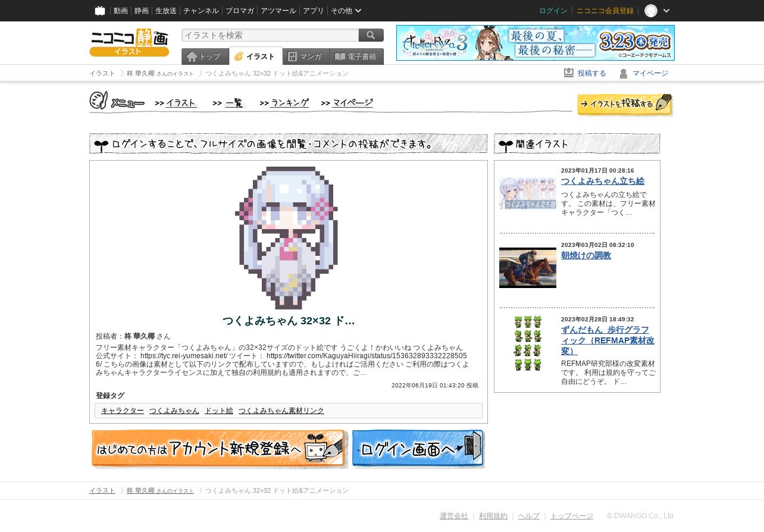Click イラスト in top breadcrumb

coord(102,73)
